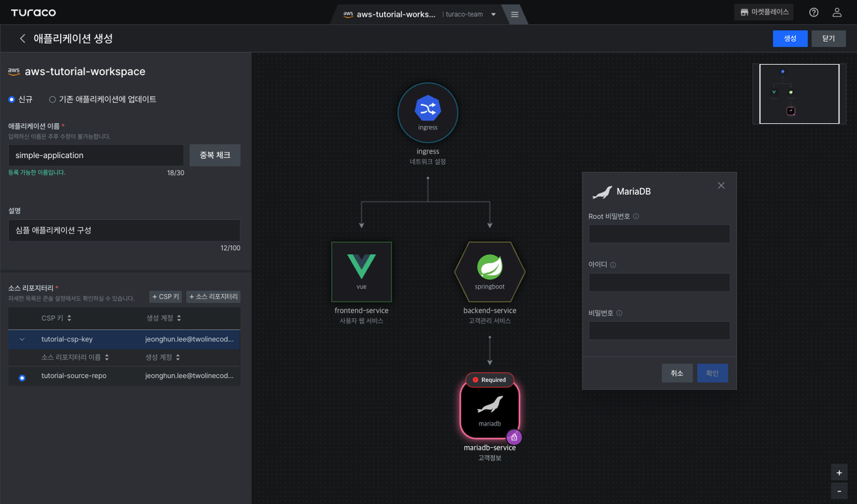Click the 중복 체크 button
857x504 pixels.
point(215,155)
